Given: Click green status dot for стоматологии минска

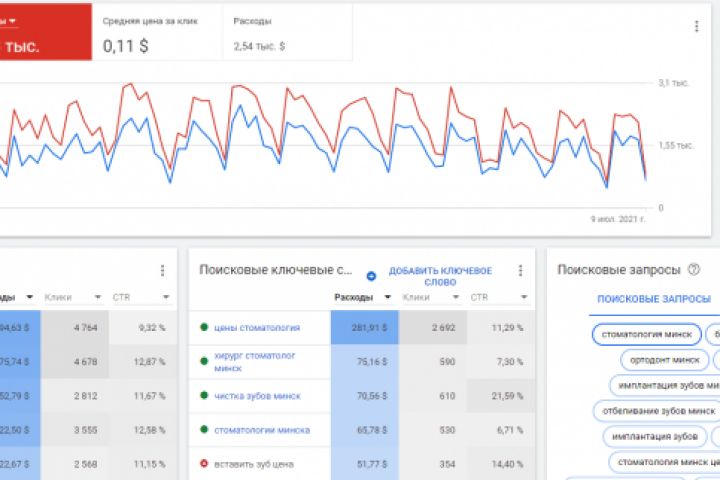Looking at the screenshot, I should click(204, 429).
